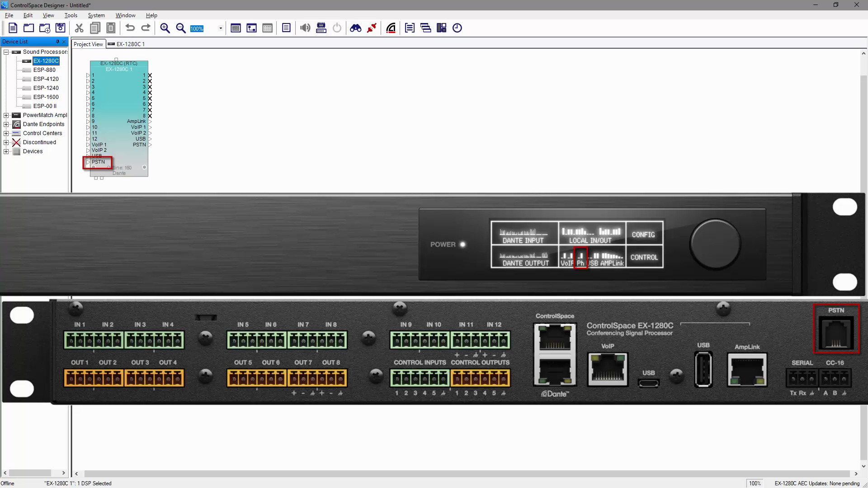Select ESP-00 II in Device List

[x=45, y=106]
